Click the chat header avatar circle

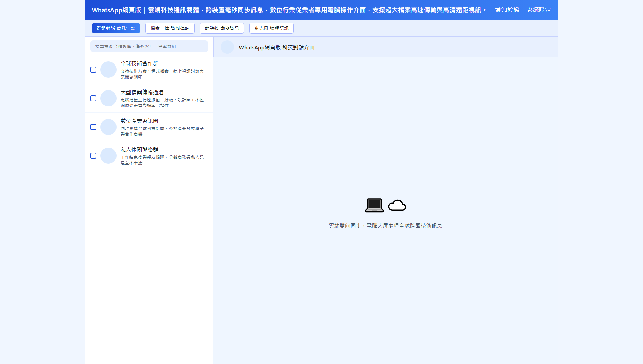click(x=227, y=47)
